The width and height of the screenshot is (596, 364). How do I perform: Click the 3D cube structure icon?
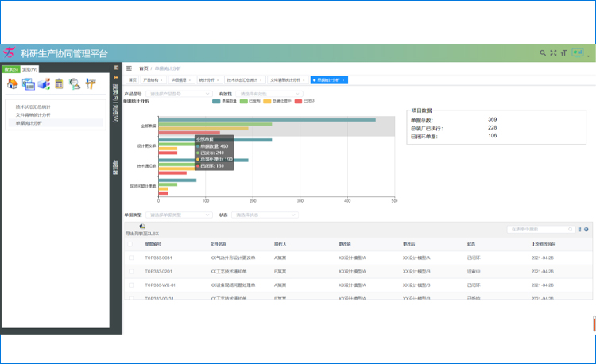pyautogui.click(x=44, y=83)
